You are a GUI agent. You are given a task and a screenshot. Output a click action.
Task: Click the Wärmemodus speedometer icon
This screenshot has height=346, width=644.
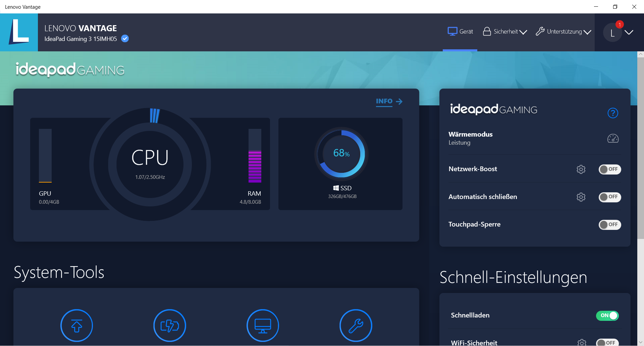[613, 138]
